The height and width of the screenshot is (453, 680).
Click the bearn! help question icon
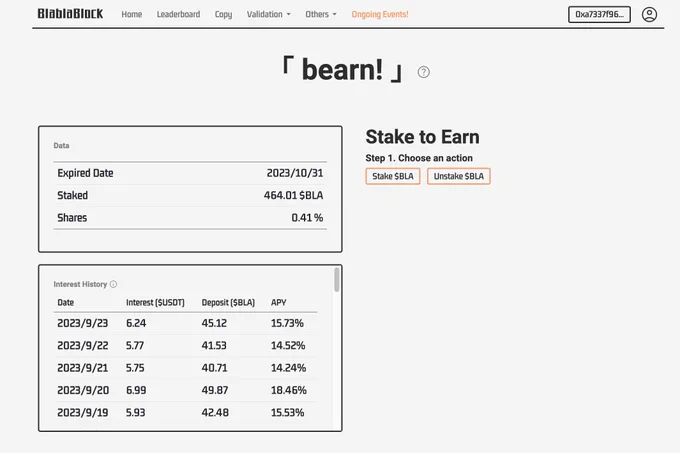click(x=423, y=72)
